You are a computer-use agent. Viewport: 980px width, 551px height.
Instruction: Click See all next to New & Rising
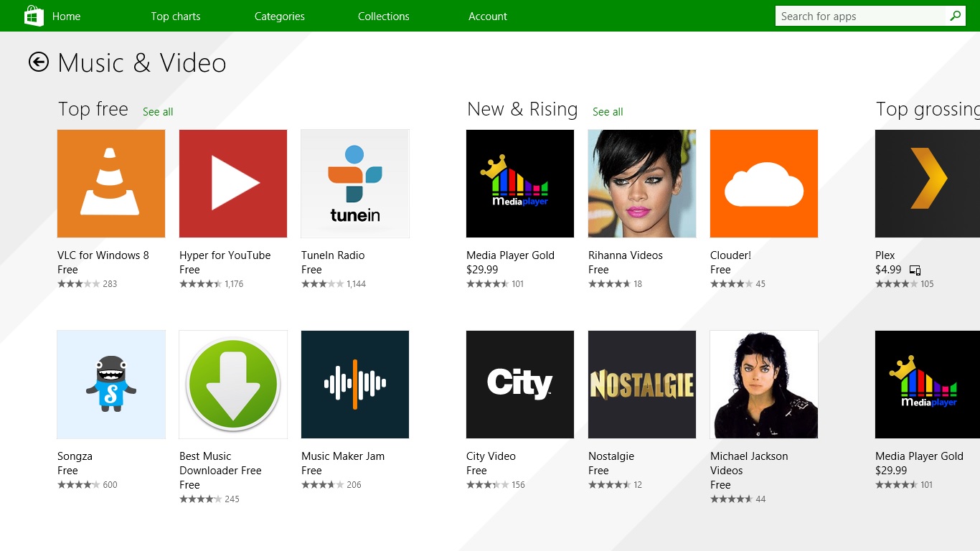(x=608, y=111)
